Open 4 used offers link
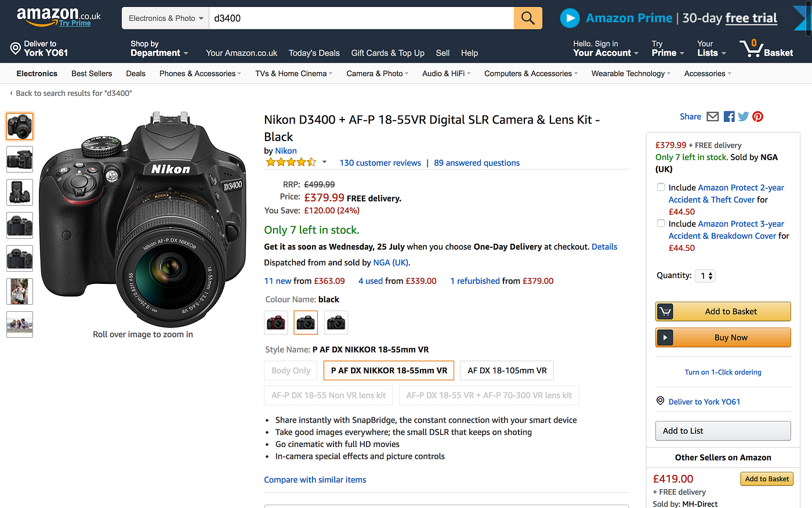 (371, 281)
